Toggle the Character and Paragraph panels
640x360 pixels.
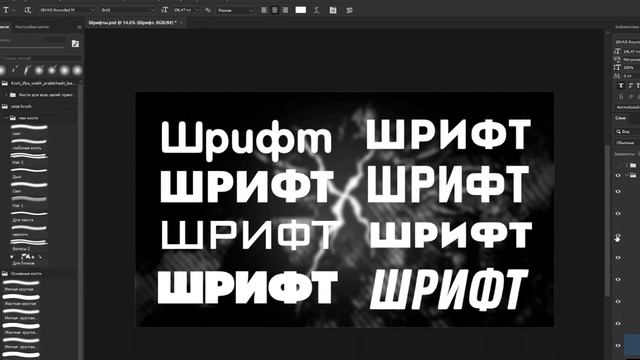pos(333,10)
